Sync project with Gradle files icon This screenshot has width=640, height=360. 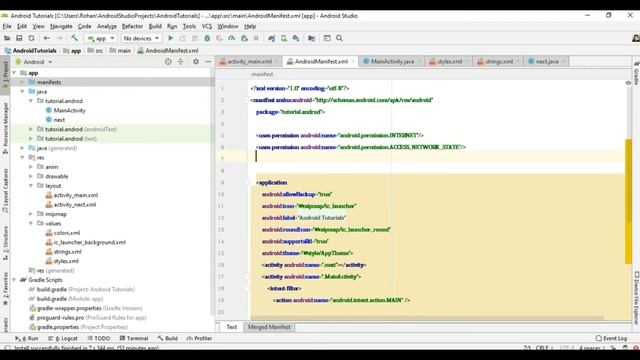271,38
